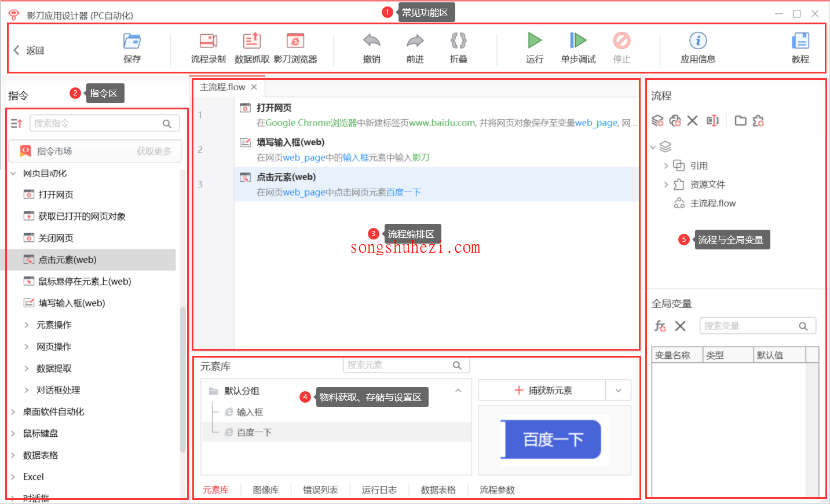The height and width of the screenshot is (504, 830).
Task: Click the Save (保存) toolbar icon
Action: click(132, 42)
